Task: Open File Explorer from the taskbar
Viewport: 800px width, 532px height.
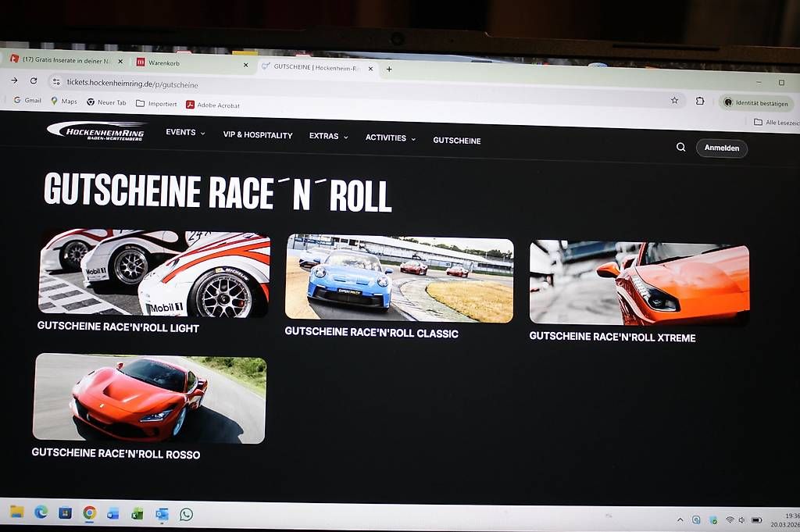Action: click(x=17, y=511)
